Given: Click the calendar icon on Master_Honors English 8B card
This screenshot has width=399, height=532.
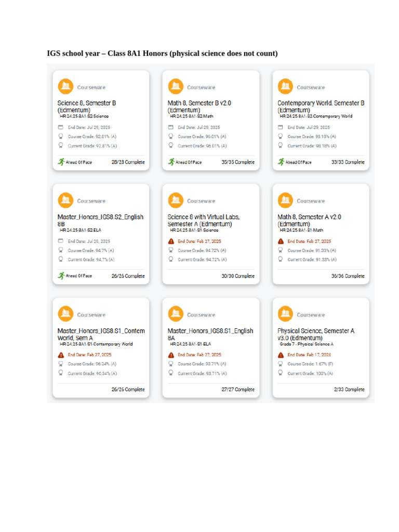Looking at the screenshot, I should pos(61,241).
